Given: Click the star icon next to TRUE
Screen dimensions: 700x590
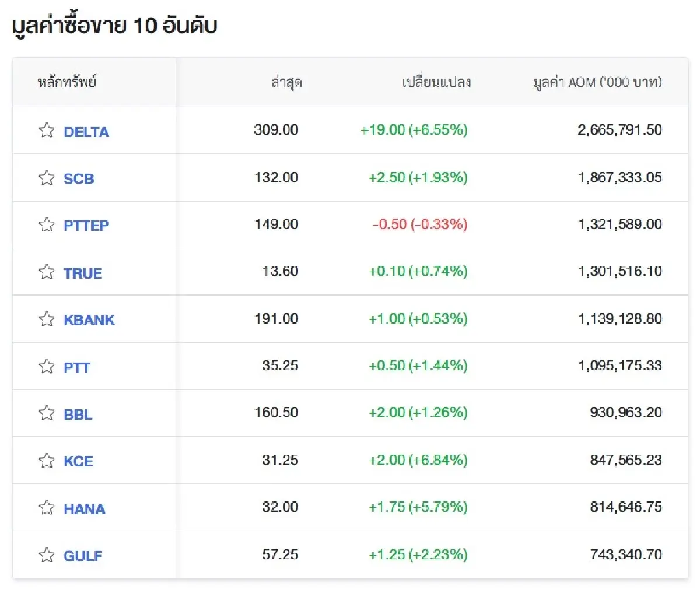Looking at the screenshot, I should coord(46,272).
